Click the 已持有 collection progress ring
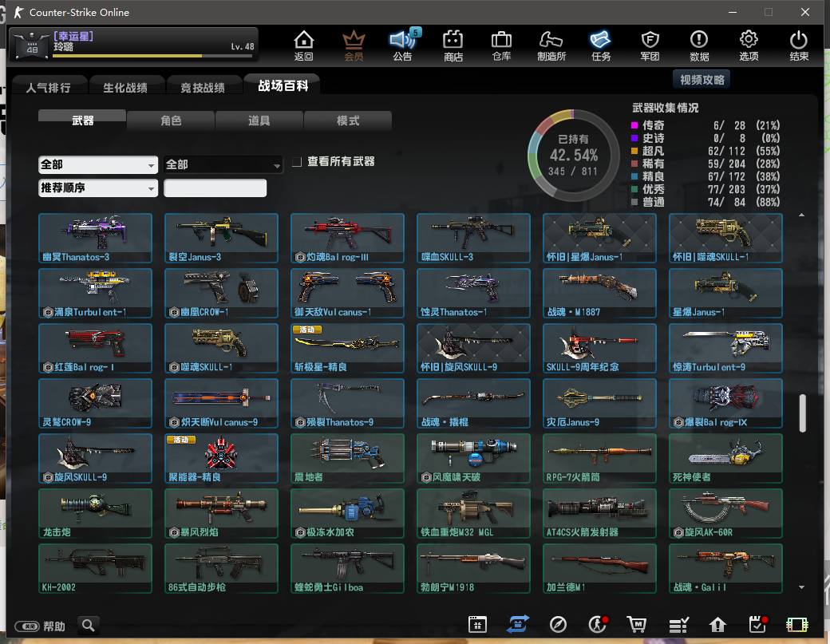 pos(573,155)
